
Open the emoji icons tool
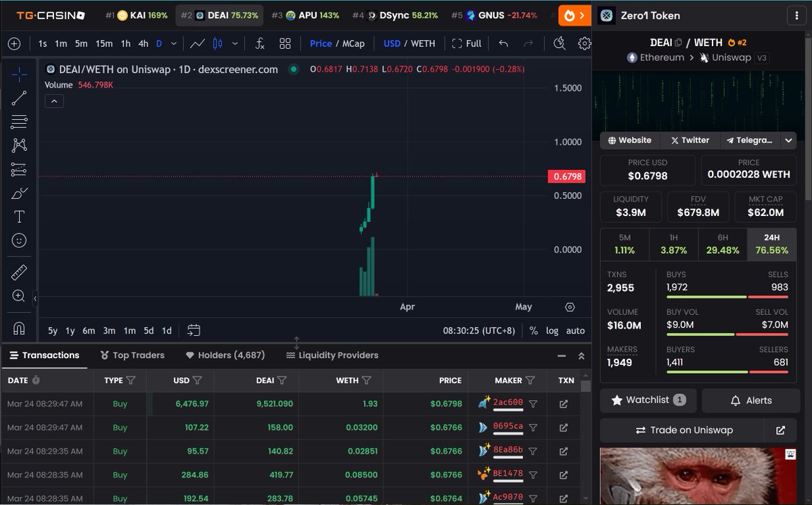pos(19,240)
